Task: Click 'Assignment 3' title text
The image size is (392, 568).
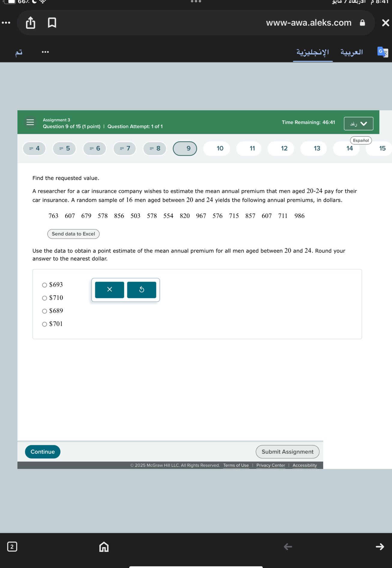Action: click(56, 120)
